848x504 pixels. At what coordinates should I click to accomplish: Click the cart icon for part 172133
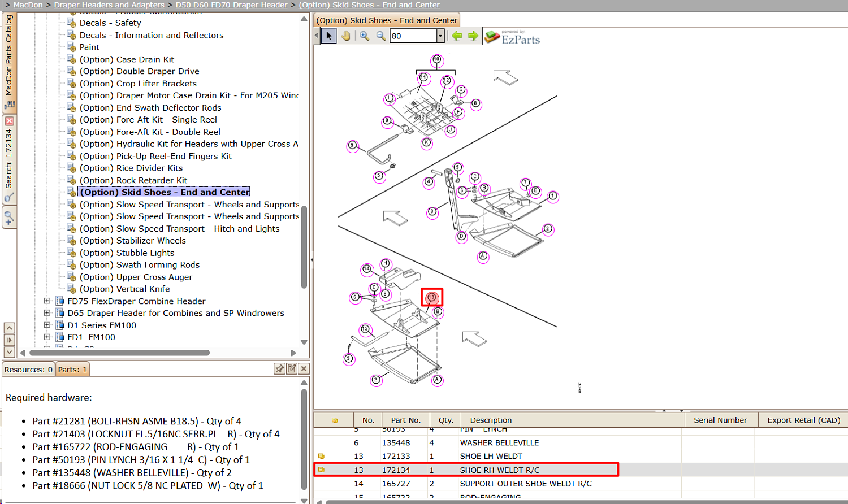[321, 456]
